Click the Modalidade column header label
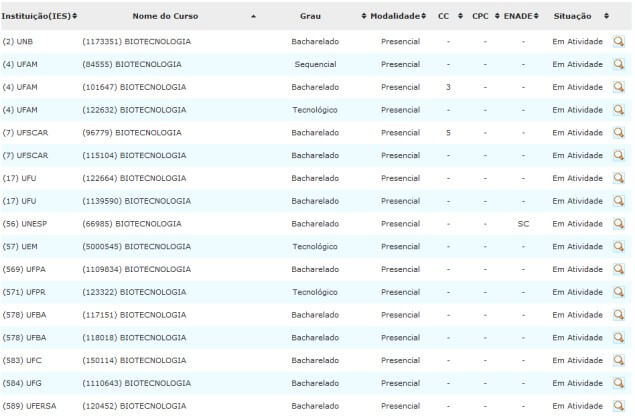This screenshot has width=635, height=416. (x=395, y=16)
